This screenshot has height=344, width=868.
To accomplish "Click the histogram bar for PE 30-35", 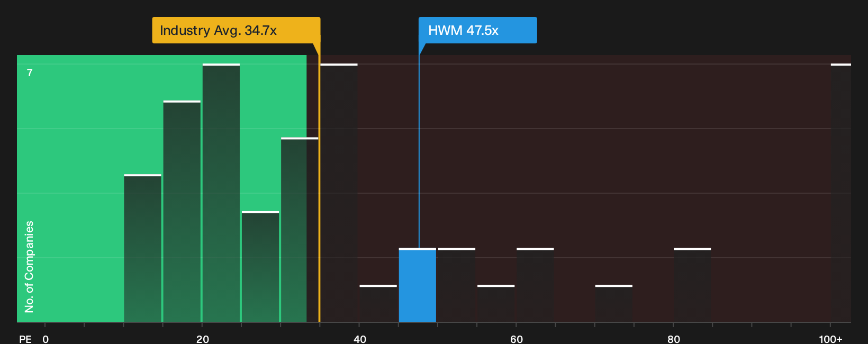I will coord(300,230).
